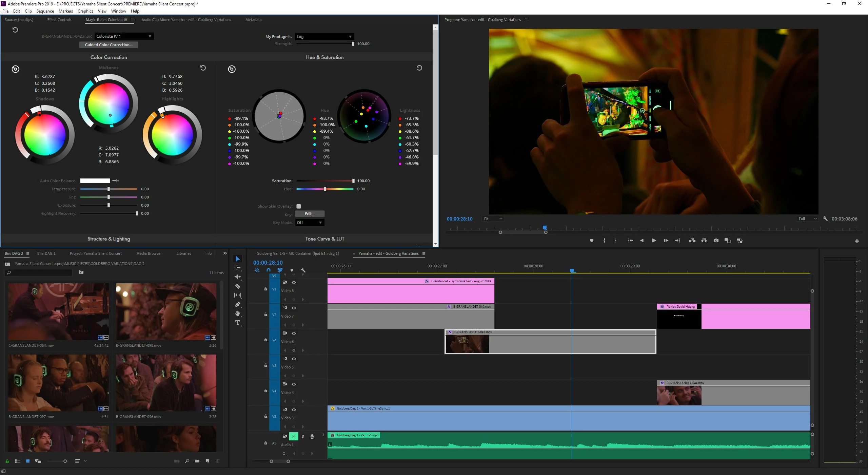Open the Fit zoom level dropdown

point(493,219)
